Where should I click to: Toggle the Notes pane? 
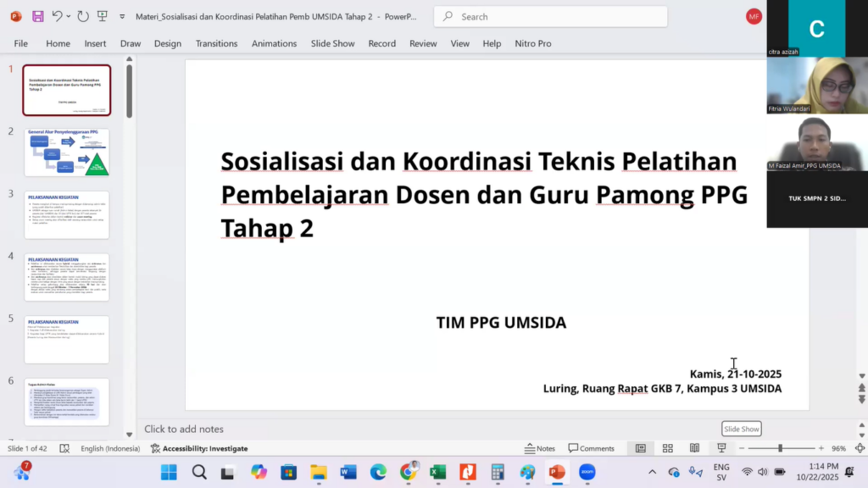point(539,447)
